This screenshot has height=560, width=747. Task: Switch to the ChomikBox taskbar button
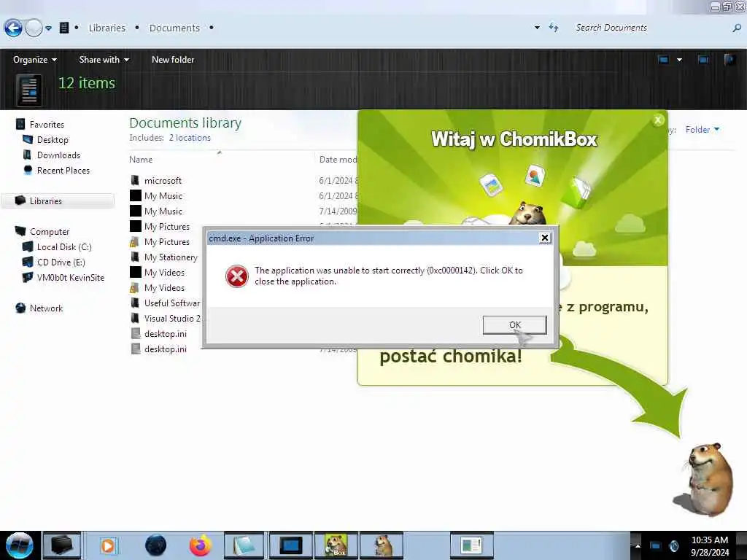(x=336, y=545)
